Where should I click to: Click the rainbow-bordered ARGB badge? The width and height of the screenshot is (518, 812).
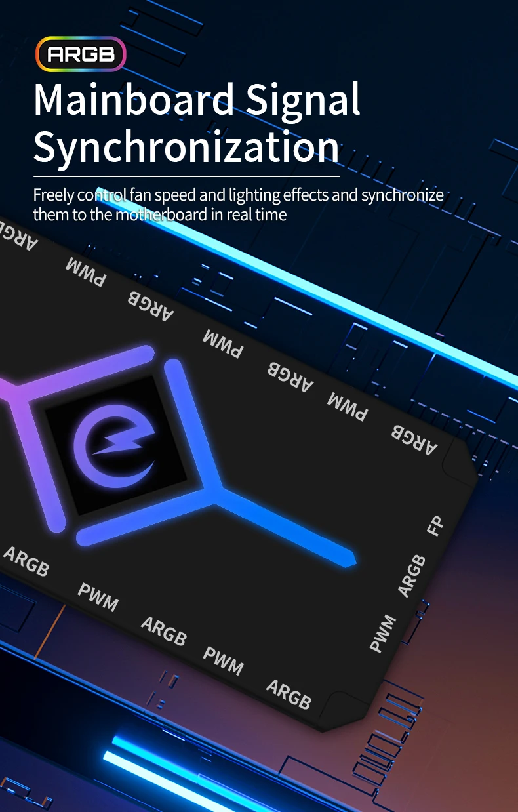81,55
